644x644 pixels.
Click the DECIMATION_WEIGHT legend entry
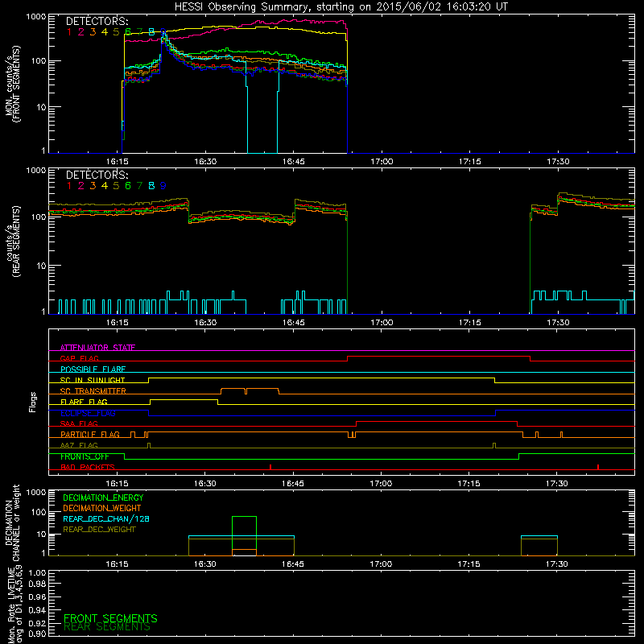[x=102, y=508]
